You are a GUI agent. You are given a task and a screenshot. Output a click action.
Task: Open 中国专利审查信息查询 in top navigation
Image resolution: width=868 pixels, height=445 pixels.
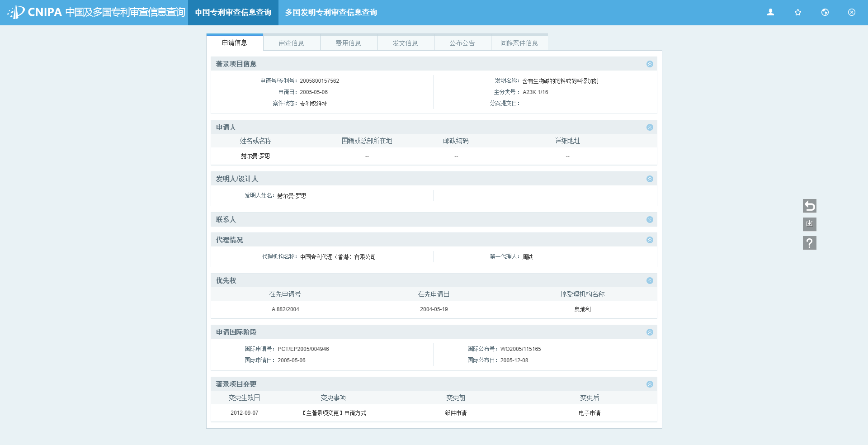pos(233,12)
